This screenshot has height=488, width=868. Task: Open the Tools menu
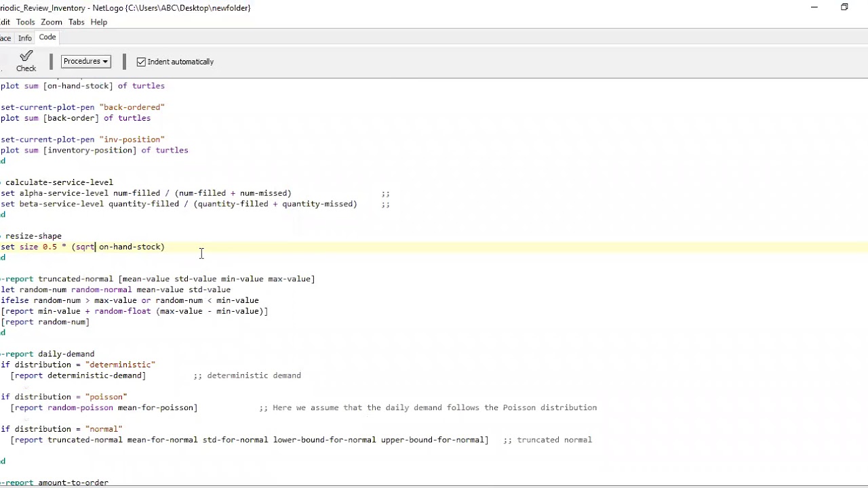coord(25,22)
